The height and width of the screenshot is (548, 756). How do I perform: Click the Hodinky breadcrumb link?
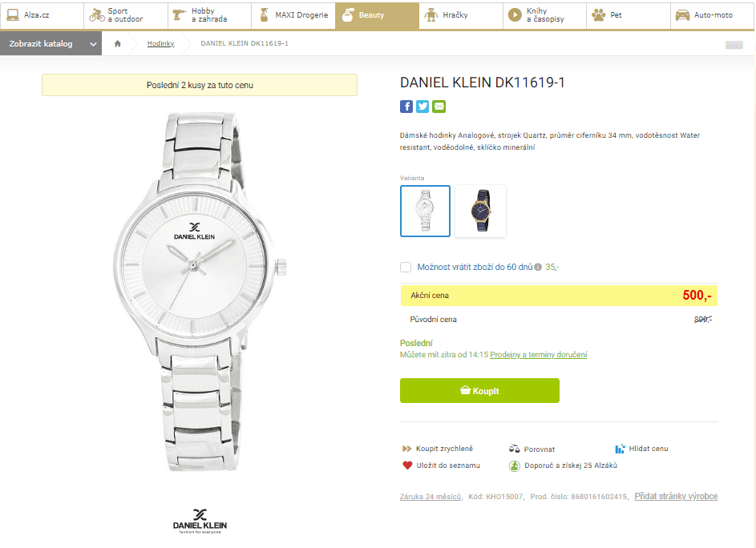tap(160, 43)
